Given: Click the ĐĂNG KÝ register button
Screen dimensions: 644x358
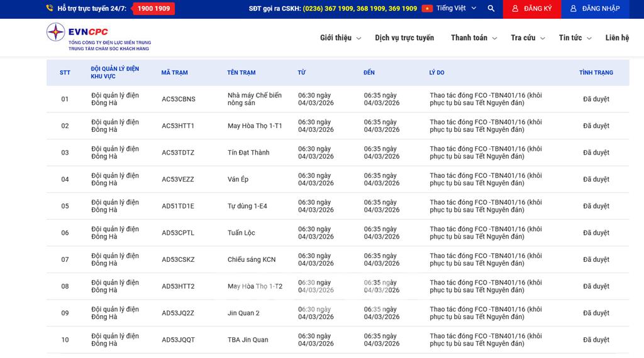Looking at the screenshot, I should coord(531,9).
